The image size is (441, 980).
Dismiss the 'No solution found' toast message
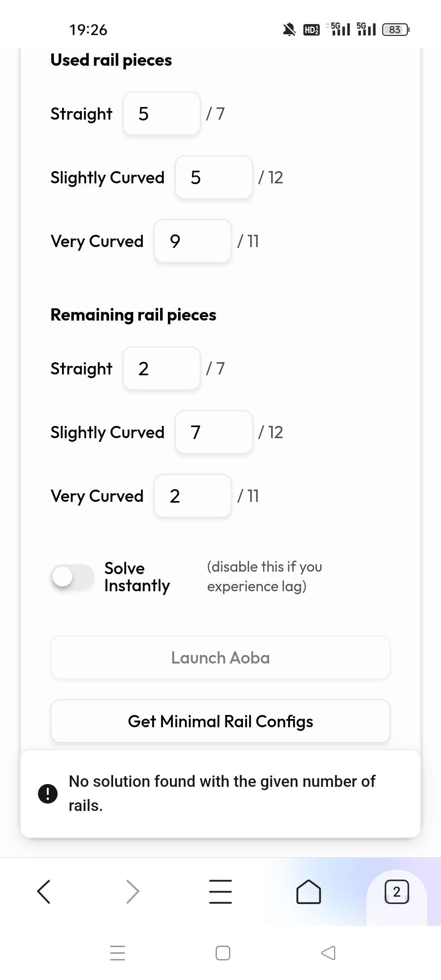tap(220, 793)
